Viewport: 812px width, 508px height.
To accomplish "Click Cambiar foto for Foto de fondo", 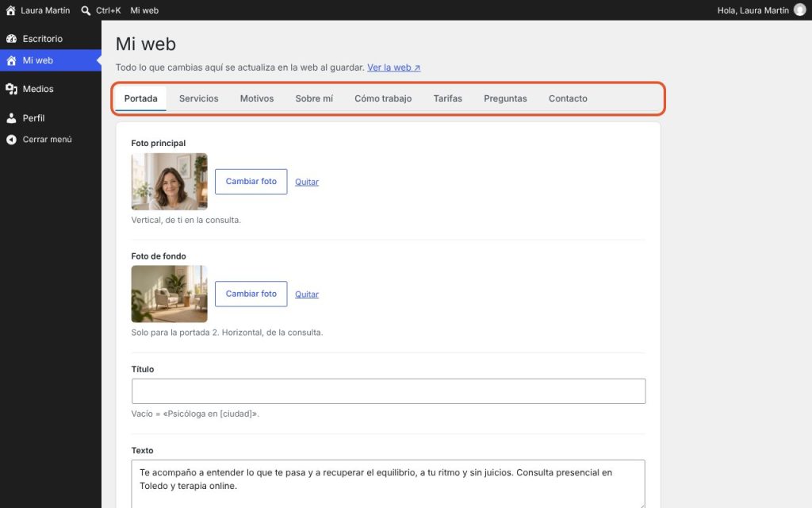I will pos(251,294).
